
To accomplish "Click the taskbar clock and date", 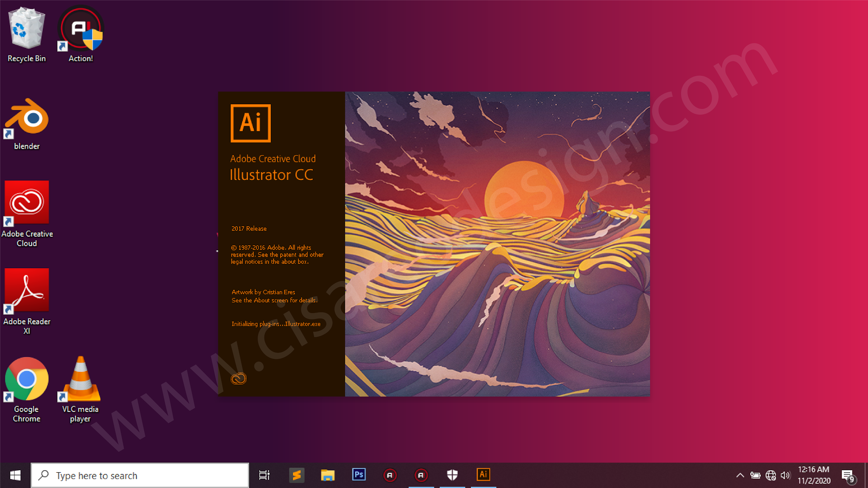I will 814,475.
